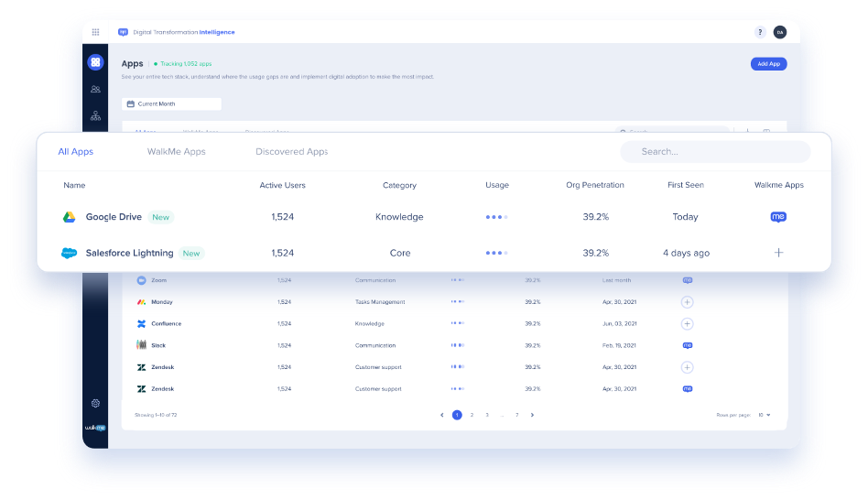This screenshot has height=500, width=868.
Task: Open the help question mark icon
Action: [x=760, y=32]
